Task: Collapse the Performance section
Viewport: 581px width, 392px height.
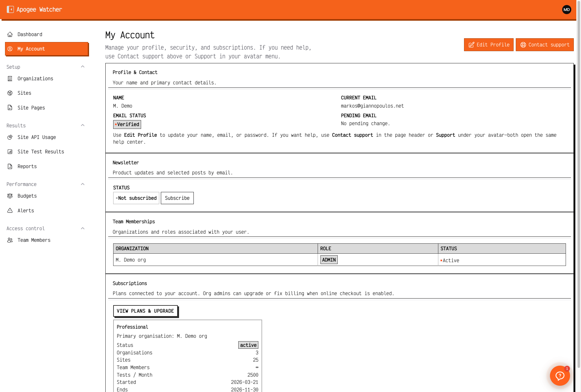Action: coord(83,184)
